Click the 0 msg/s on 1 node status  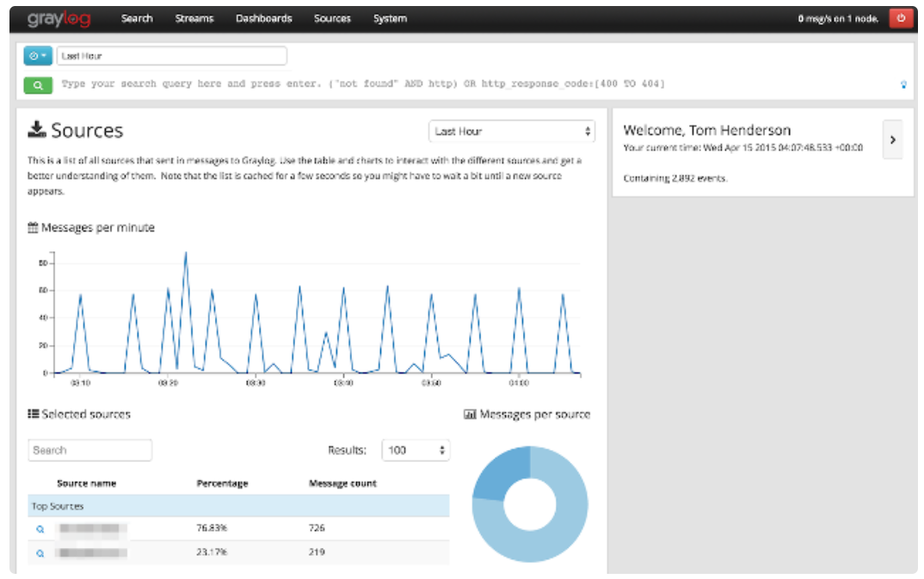pos(838,19)
